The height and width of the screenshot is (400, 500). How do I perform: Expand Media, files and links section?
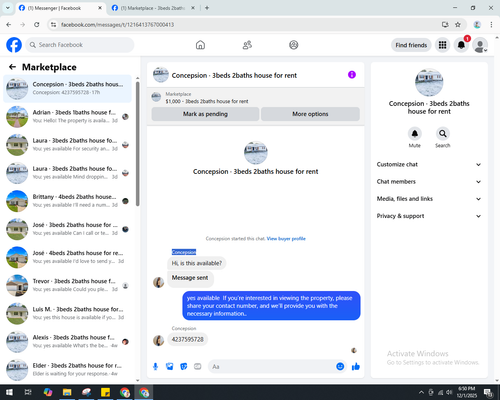point(429,199)
